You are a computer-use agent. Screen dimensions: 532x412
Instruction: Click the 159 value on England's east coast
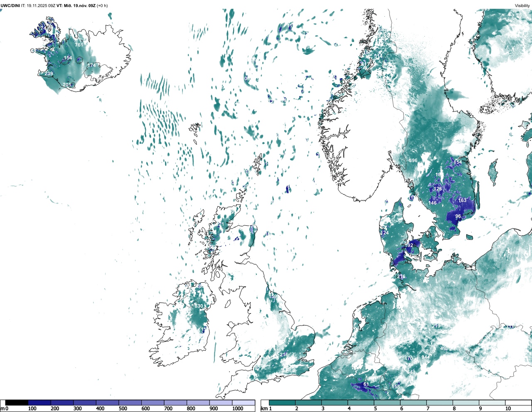[273, 296]
